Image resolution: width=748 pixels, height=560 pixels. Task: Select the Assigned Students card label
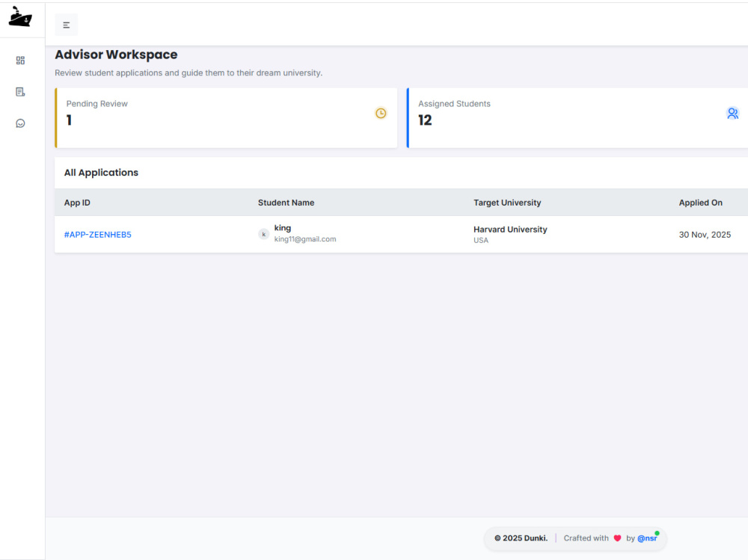(x=454, y=103)
